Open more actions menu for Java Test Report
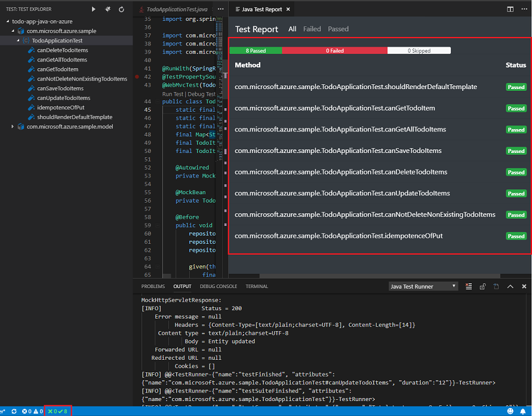The width and height of the screenshot is (532, 416). pos(524,9)
